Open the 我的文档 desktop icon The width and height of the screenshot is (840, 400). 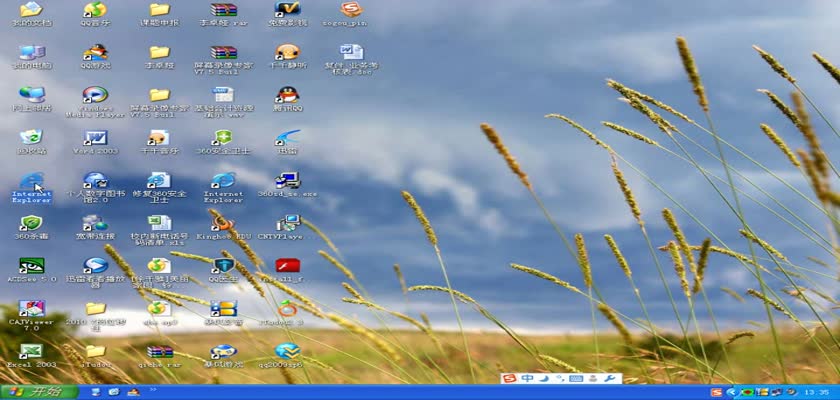(32, 14)
